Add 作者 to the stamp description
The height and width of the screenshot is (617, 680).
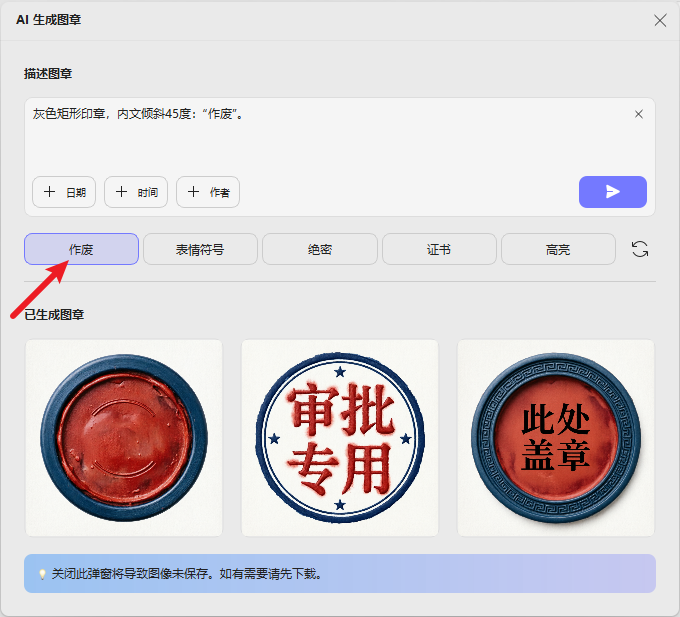click(x=208, y=192)
